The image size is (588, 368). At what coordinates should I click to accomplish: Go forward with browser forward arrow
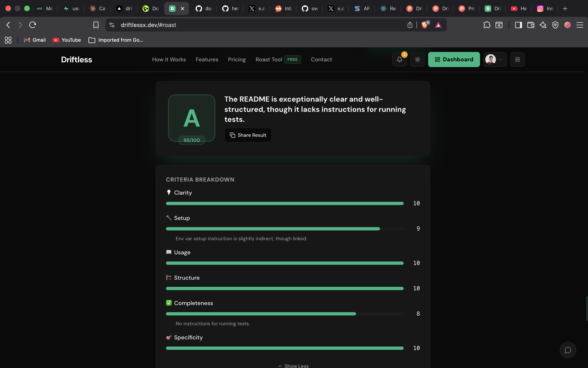click(x=20, y=25)
